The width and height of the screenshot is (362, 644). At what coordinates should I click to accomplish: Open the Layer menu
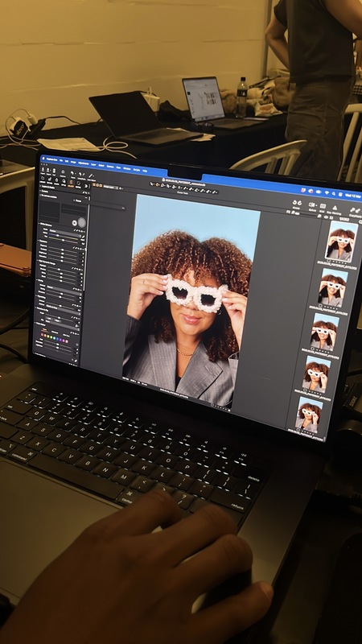point(93,164)
